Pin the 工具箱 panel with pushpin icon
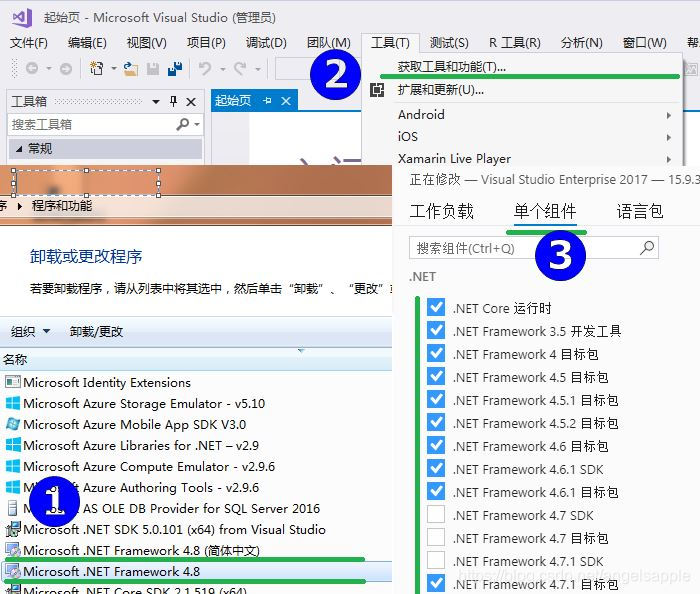 point(174,101)
